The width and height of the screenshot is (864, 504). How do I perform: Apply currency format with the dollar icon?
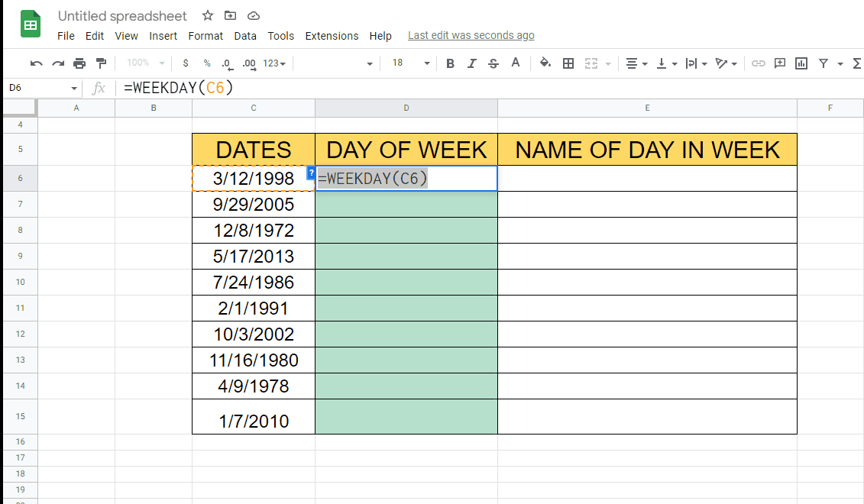pyautogui.click(x=186, y=63)
